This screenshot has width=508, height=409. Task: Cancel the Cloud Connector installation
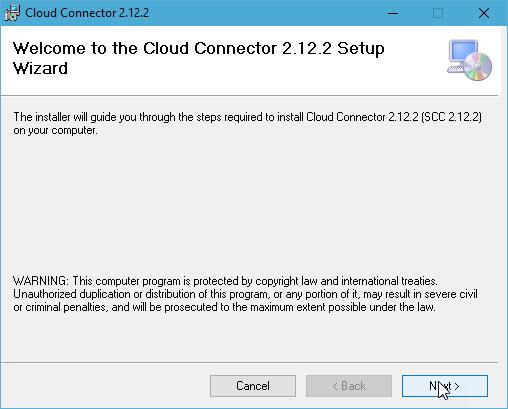pyautogui.click(x=253, y=386)
